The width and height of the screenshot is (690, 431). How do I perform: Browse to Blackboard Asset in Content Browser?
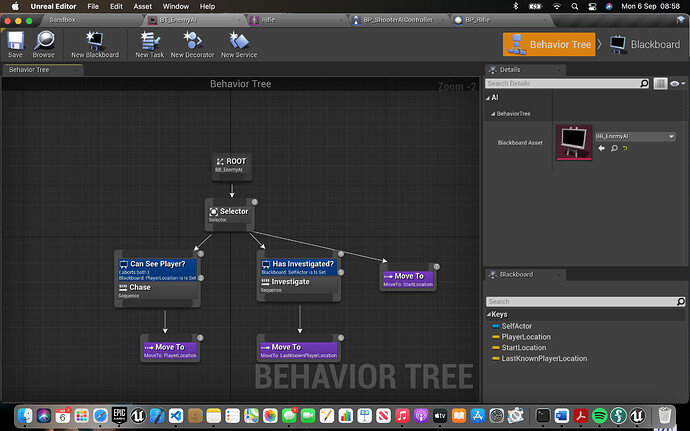pos(614,148)
